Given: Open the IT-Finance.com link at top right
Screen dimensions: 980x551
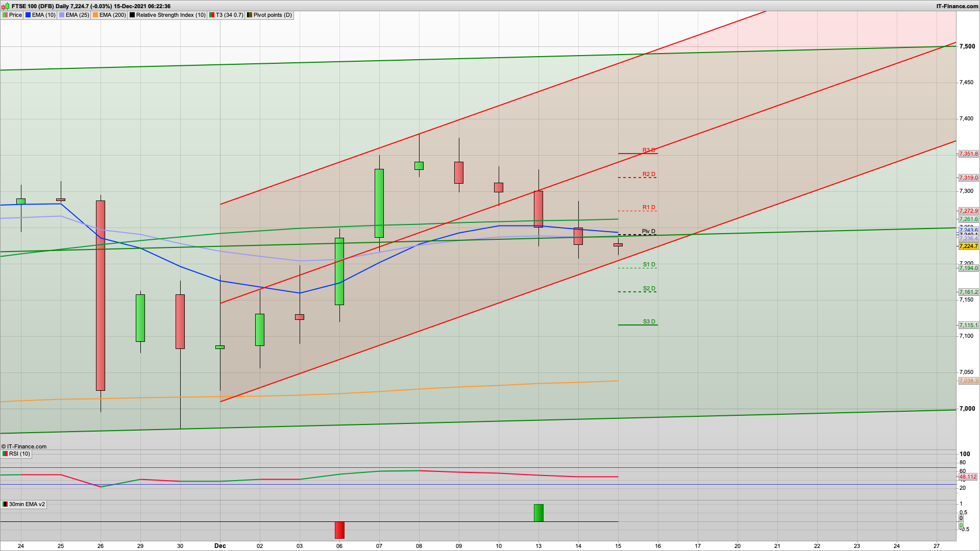Looking at the screenshot, I should point(957,6).
